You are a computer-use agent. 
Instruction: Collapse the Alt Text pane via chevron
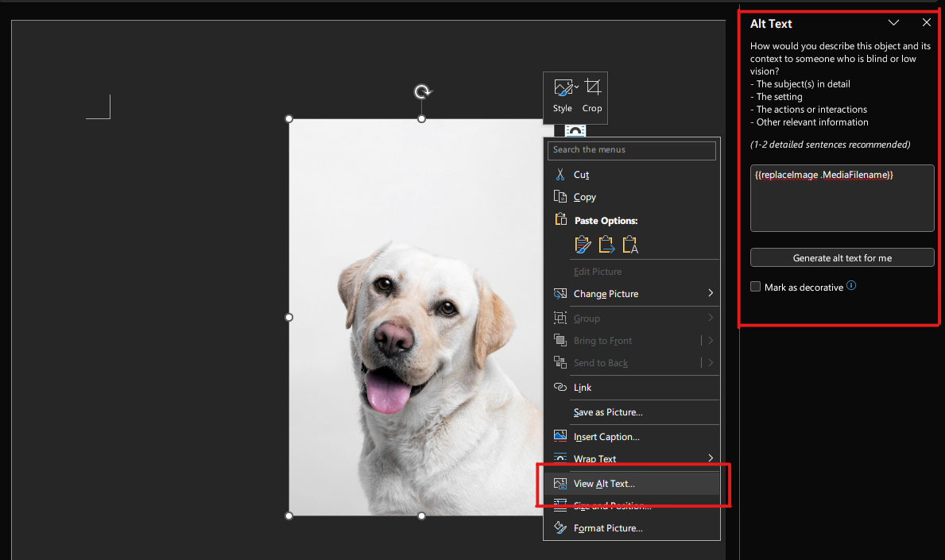coord(893,23)
